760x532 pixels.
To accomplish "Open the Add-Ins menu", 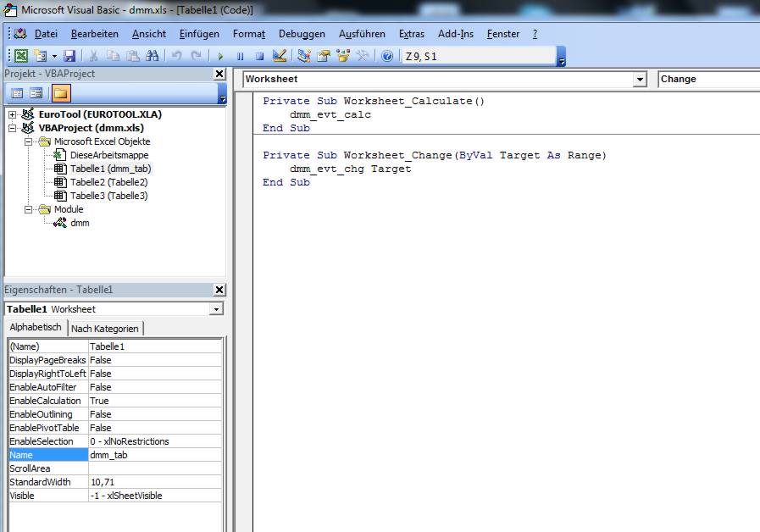I will coord(456,34).
